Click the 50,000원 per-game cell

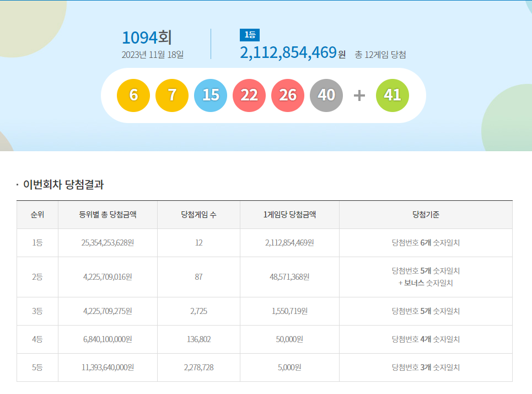pos(289,340)
